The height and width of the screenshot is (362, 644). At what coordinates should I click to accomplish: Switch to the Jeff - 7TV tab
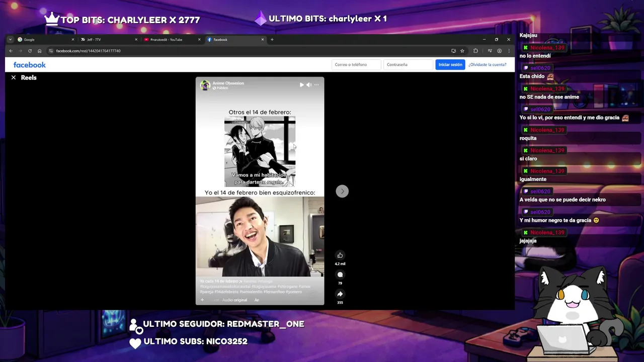click(x=108, y=40)
